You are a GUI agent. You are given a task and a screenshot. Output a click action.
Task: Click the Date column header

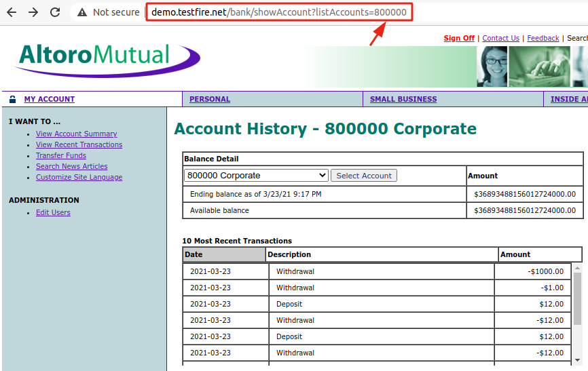(224, 254)
